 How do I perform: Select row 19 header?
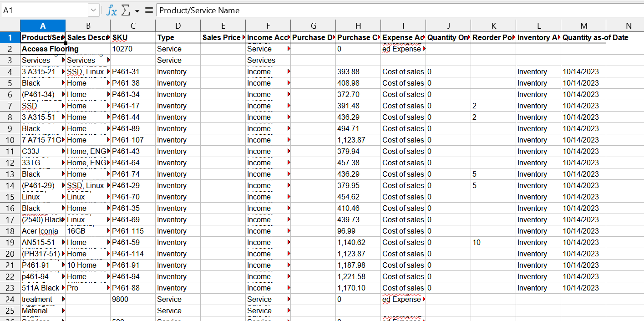[x=10, y=242]
